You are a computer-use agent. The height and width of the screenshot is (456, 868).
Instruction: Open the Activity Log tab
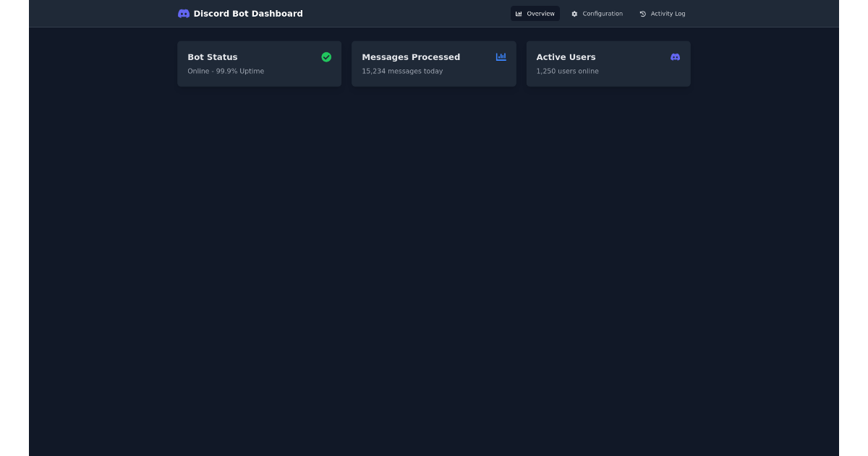pyautogui.click(x=663, y=13)
